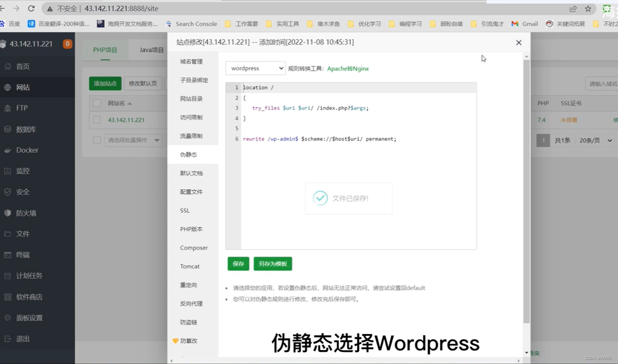Click the 未部署 SSL status link
Viewport: 618px width, 364px height.
569,120
